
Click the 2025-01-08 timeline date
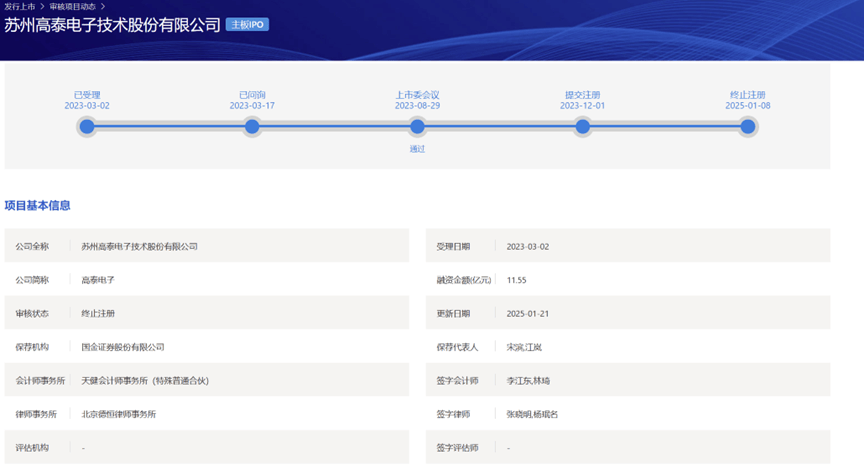click(748, 106)
